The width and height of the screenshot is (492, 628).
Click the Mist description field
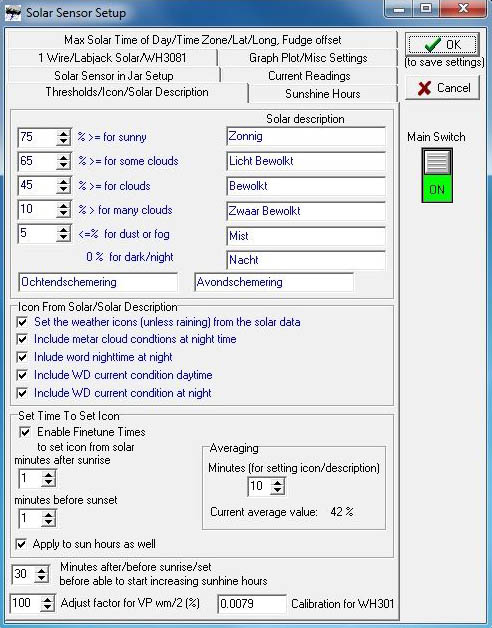[x=306, y=236]
